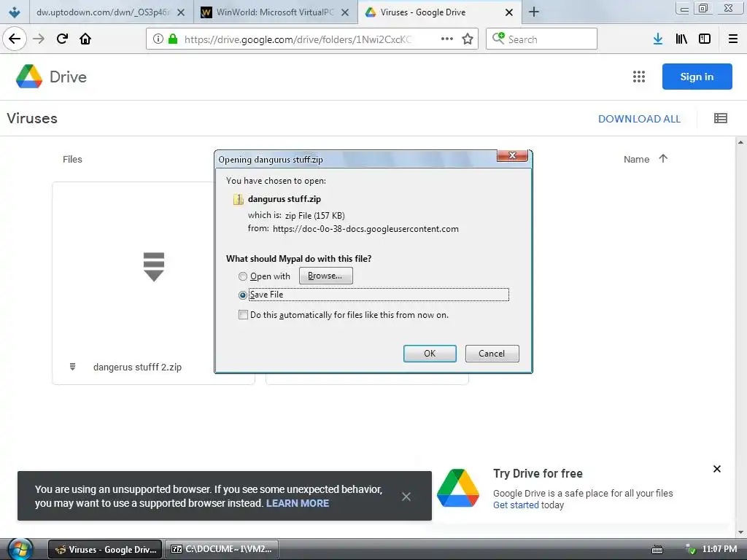
Task: Close the Viruses Google Drive tab
Action: coord(508,12)
